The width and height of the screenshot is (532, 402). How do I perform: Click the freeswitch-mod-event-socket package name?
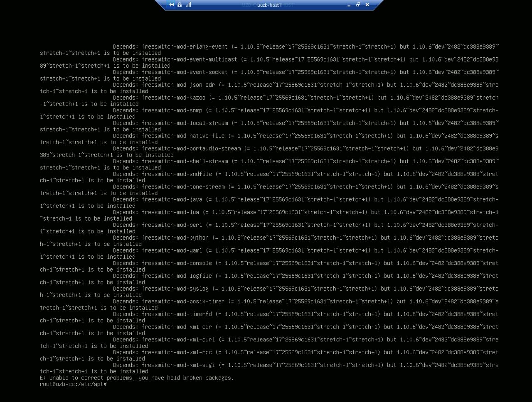(x=185, y=72)
